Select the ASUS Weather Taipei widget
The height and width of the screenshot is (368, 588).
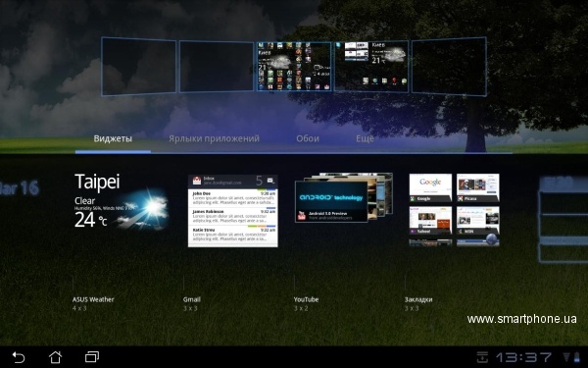pos(121,201)
